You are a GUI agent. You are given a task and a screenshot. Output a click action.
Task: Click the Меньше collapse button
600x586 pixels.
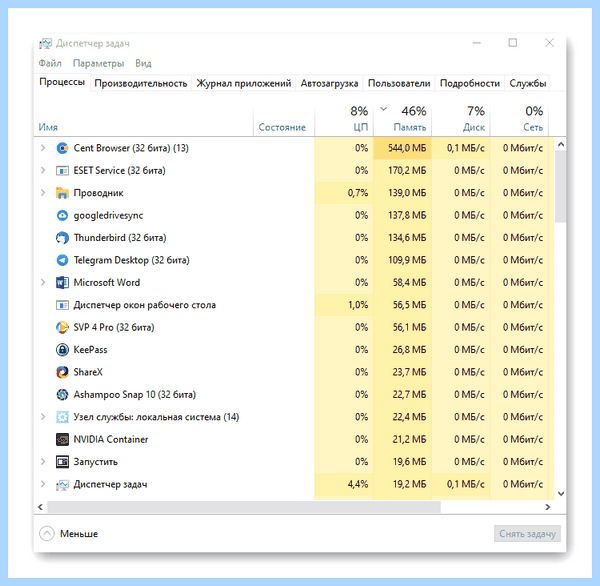[69, 534]
